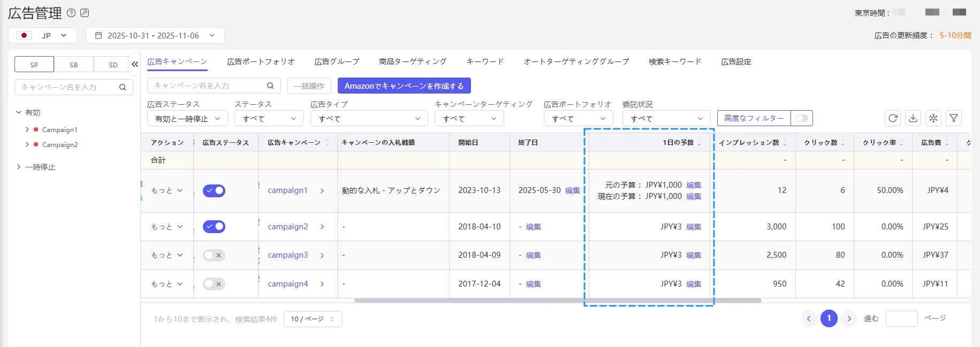Go to the next page arrow

point(849,319)
